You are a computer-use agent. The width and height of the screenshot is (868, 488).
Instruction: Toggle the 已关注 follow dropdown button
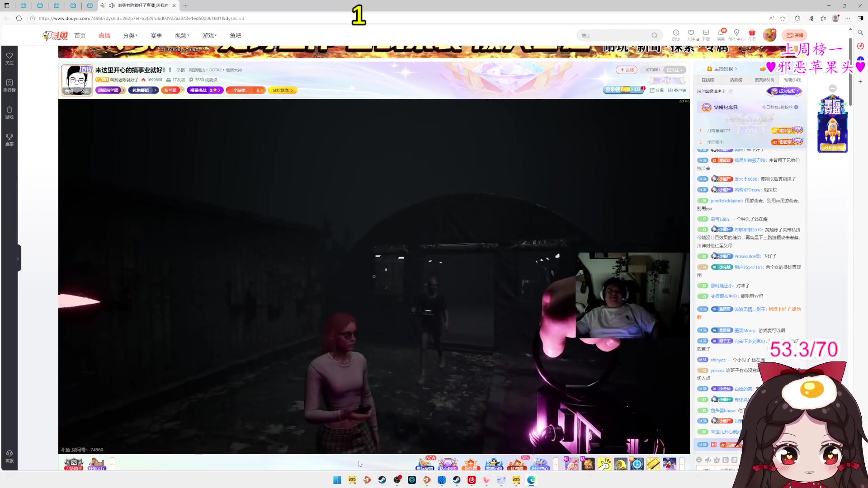[675, 70]
